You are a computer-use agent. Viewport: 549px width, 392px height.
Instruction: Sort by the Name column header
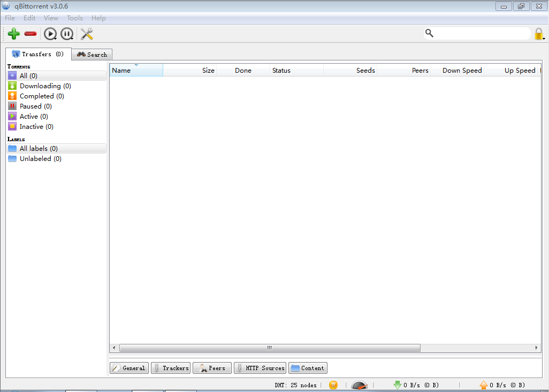click(x=136, y=70)
